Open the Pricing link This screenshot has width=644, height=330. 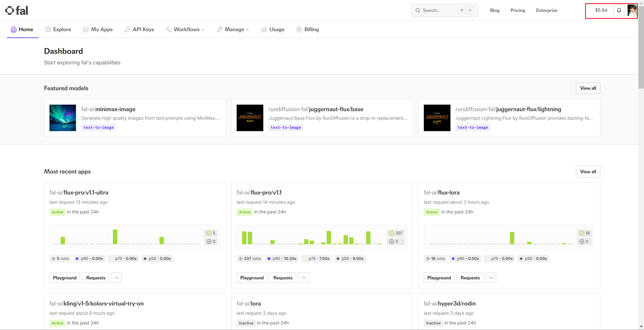tap(518, 10)
